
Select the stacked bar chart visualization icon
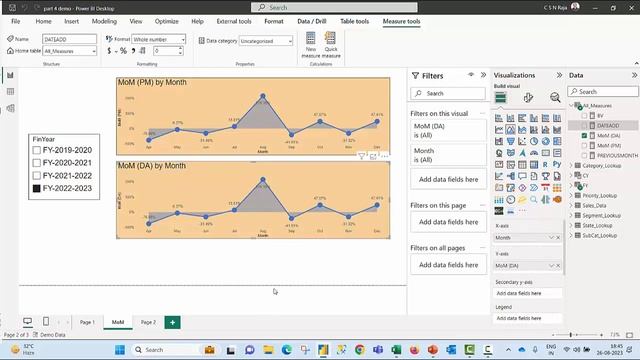click(x=499, y=118)
